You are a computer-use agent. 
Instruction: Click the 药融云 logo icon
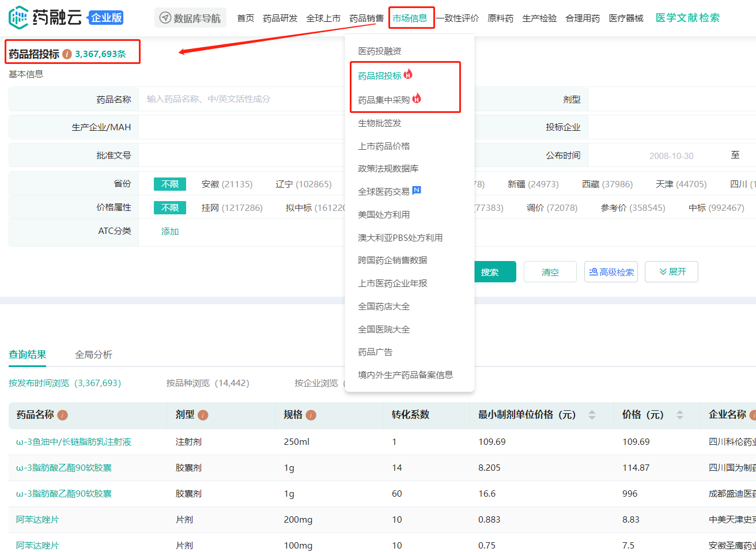click(18, 17)
